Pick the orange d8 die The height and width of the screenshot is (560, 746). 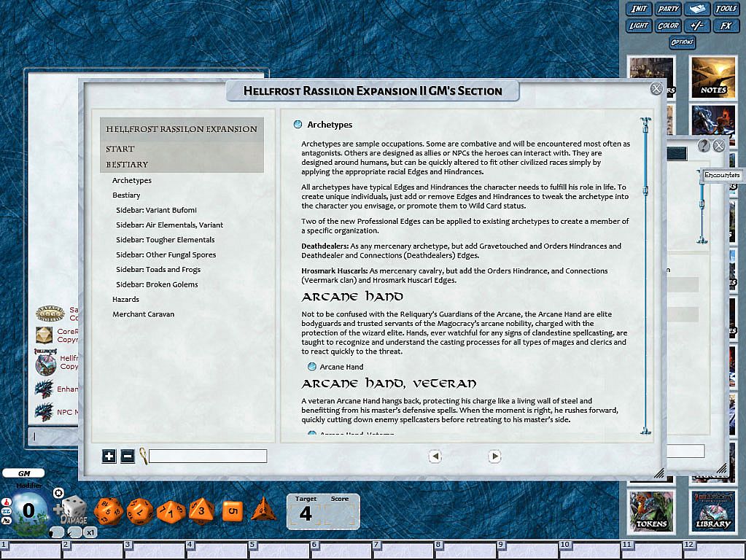coord(202,511)
